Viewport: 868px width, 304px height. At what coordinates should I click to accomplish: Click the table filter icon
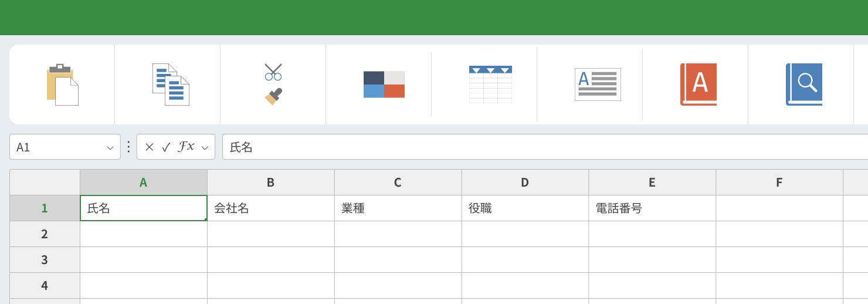pos(490,85)
